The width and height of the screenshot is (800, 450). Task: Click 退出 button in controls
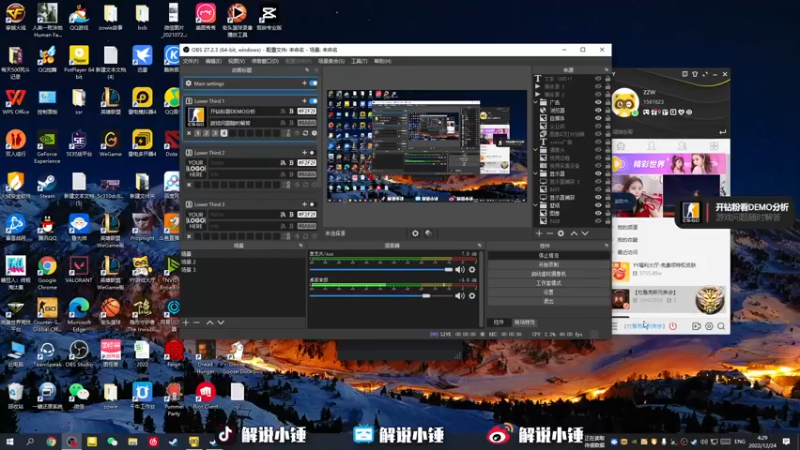[548, 302]
